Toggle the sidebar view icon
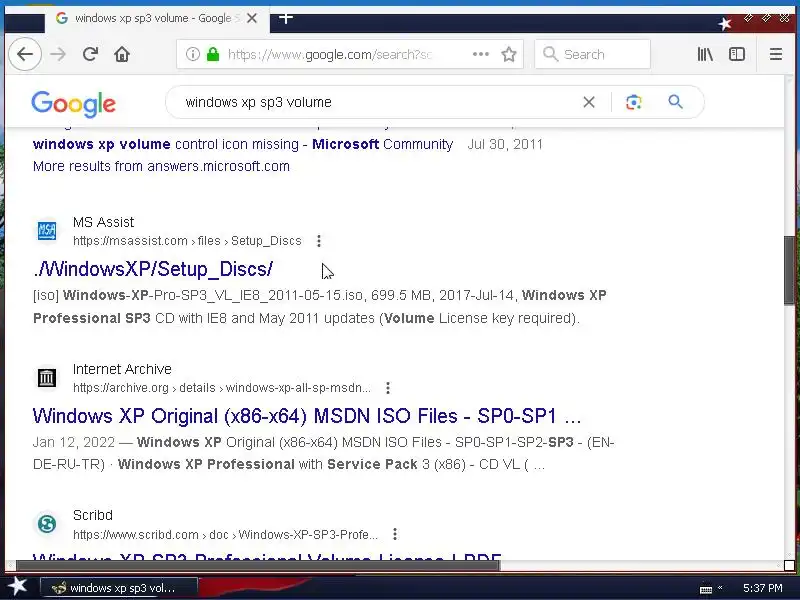This screenshot has width=800, height=600. point(737,54)
